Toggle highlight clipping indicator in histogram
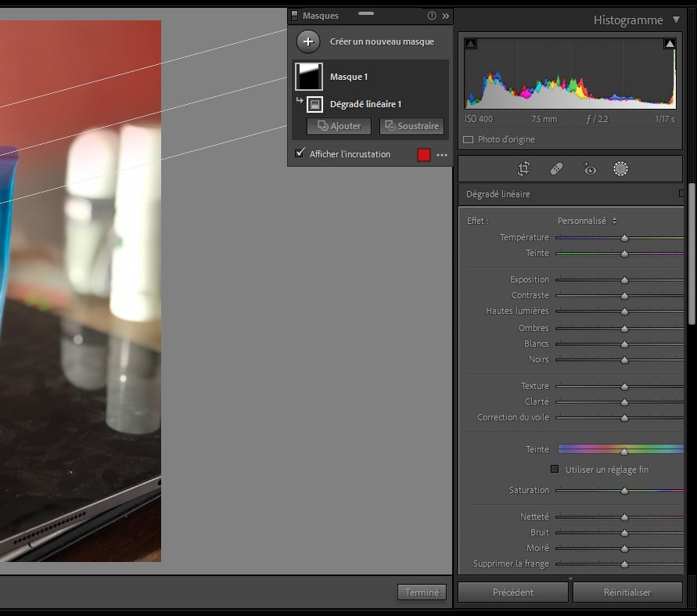697x616 pixels. point(670,45)
